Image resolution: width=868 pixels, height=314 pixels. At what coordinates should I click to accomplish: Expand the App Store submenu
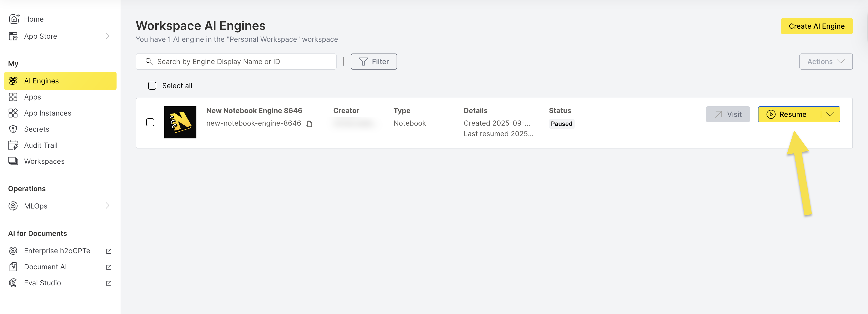pos(107,36)
